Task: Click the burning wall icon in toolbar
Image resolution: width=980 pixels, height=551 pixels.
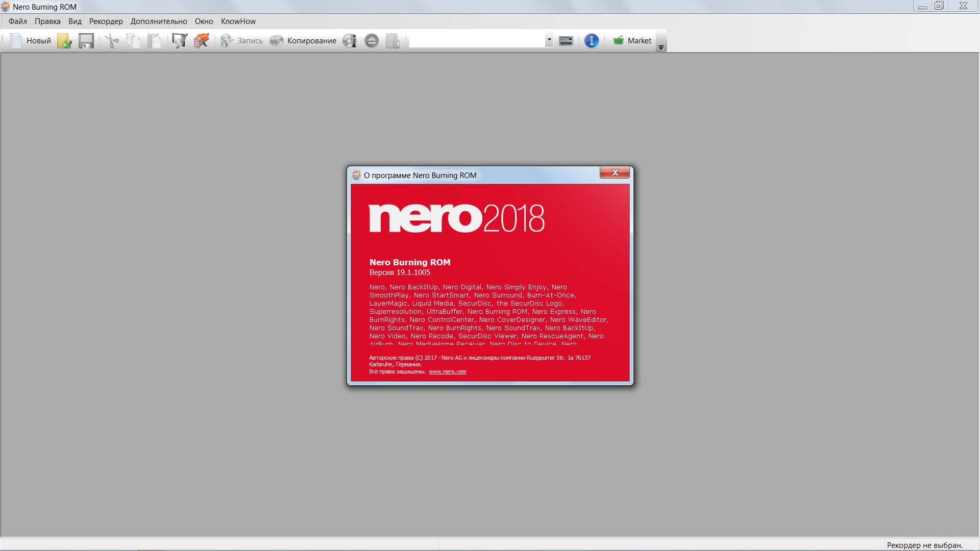Action: click(x=202, y=41)
